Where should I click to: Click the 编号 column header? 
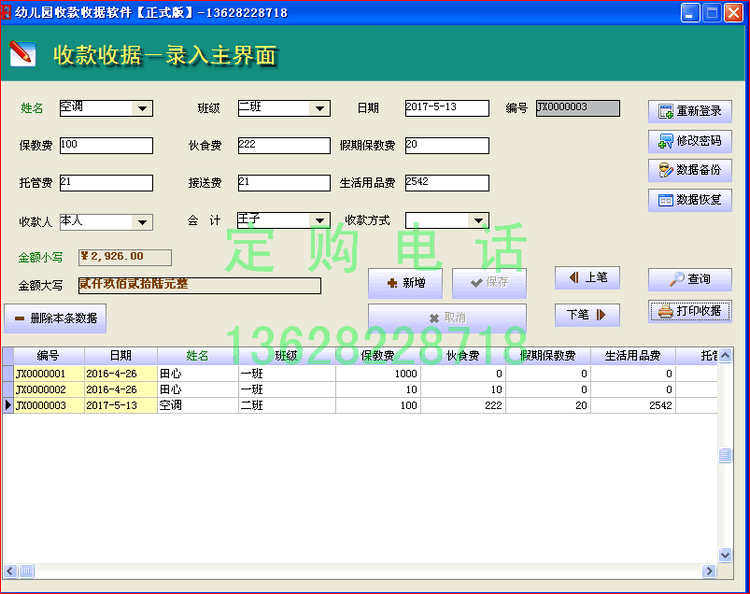pos(48,355)
